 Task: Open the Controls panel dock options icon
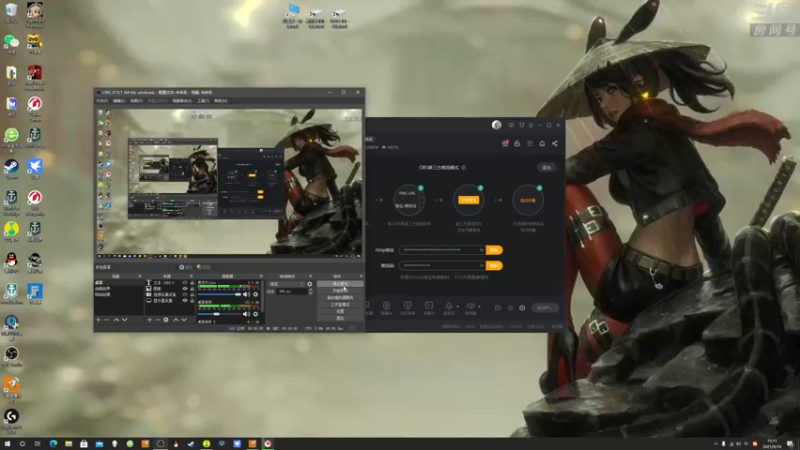click(361, 277)
